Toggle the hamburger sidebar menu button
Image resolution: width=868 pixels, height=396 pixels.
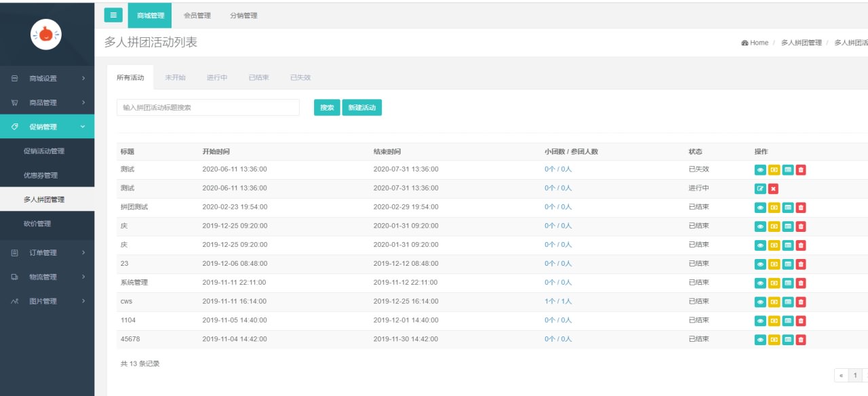pos(113,15)
